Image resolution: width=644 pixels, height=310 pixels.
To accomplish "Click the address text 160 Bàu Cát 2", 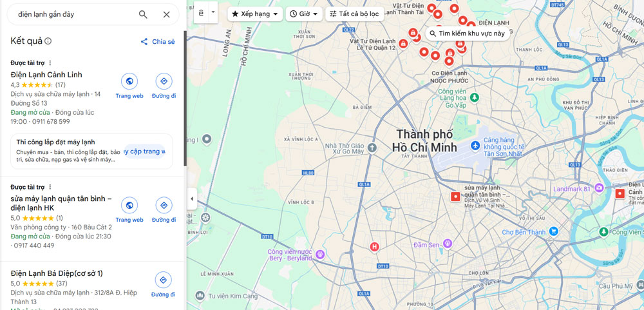I will tap(91, 228).
